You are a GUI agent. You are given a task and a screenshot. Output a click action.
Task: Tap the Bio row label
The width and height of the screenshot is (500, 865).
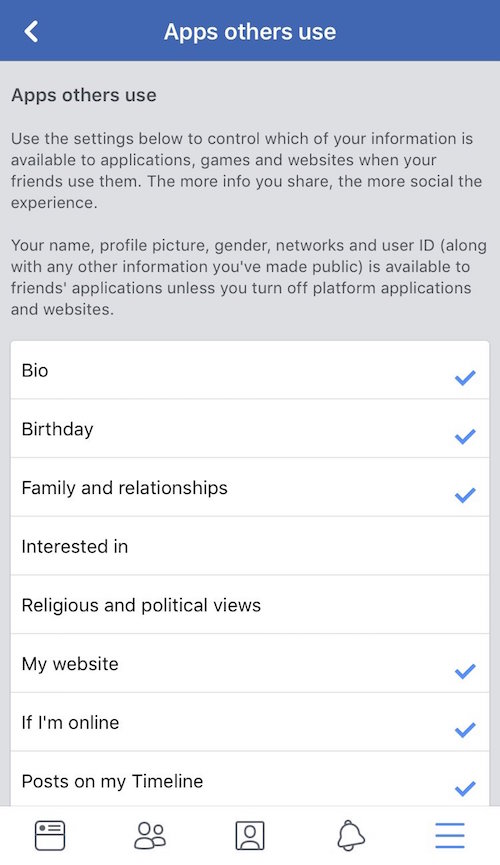35,370
